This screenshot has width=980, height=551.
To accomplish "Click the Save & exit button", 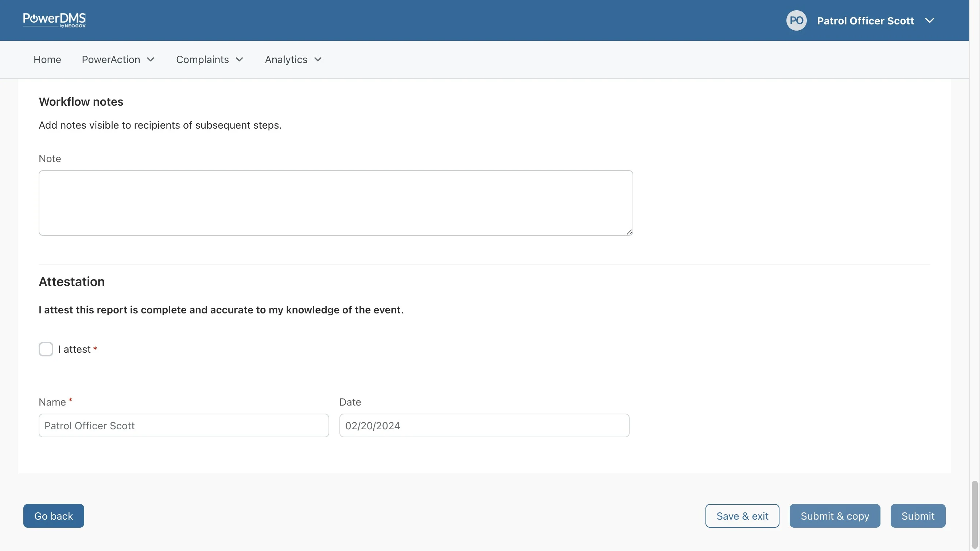I will [742, 516].
